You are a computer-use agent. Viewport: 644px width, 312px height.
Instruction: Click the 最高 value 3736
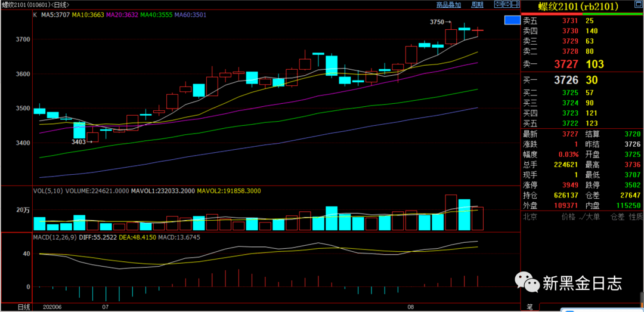[631, 165]
